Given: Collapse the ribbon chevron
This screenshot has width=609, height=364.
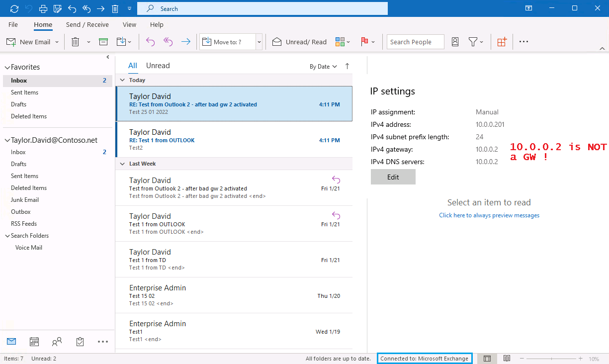Looking at the screenshot, I should (x=602, y=49).
